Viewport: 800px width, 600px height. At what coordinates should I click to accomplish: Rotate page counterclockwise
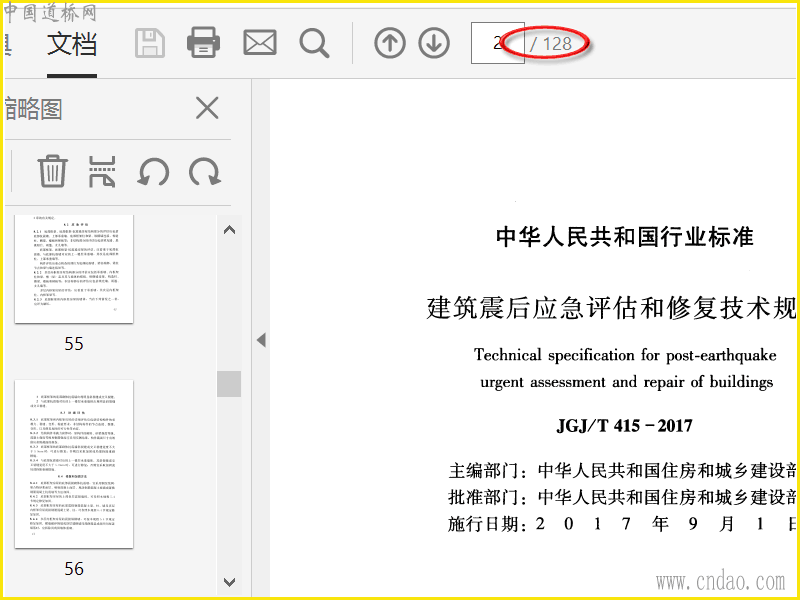point(153,171)
